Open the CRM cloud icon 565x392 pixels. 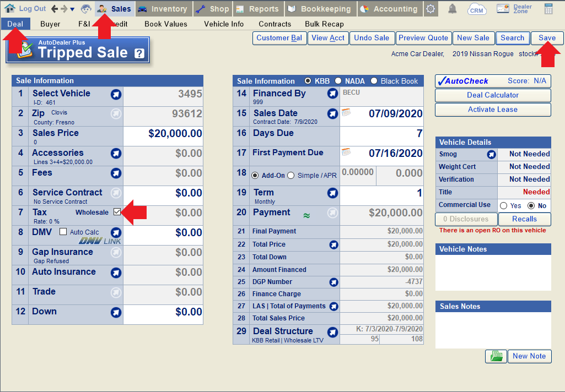476,9
